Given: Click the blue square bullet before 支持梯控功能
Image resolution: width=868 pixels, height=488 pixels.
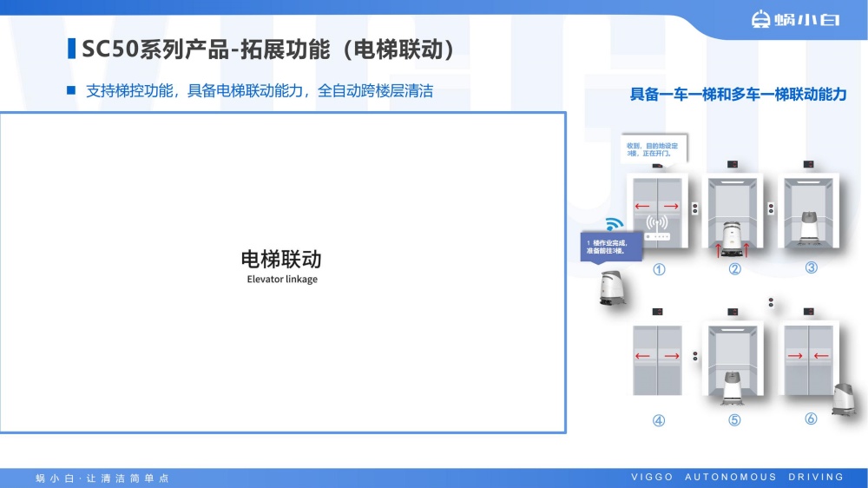Looking at the screenshot, I should (x=71, y=90).
